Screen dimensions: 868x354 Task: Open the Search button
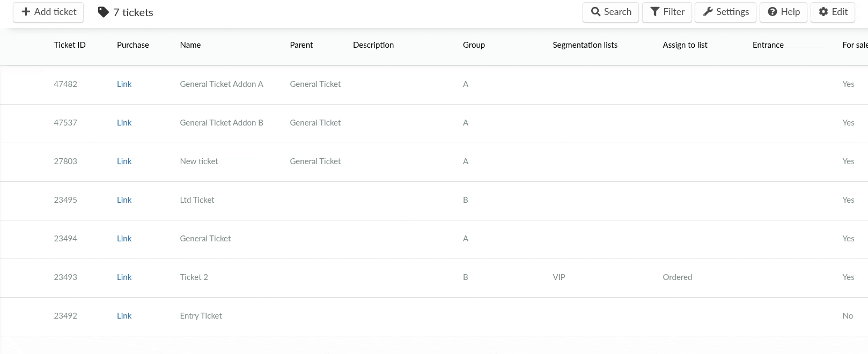pos(610,12)
